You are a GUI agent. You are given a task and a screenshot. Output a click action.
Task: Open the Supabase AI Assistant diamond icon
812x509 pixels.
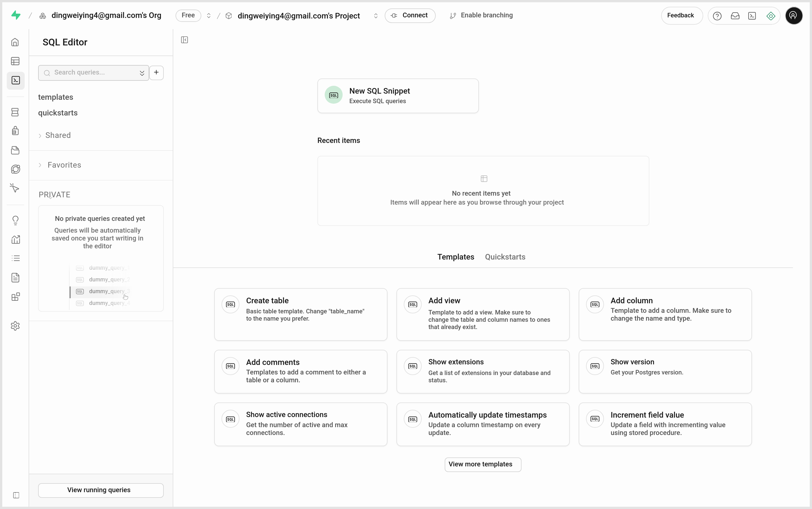pyautogui.click(x=771, y=15)
